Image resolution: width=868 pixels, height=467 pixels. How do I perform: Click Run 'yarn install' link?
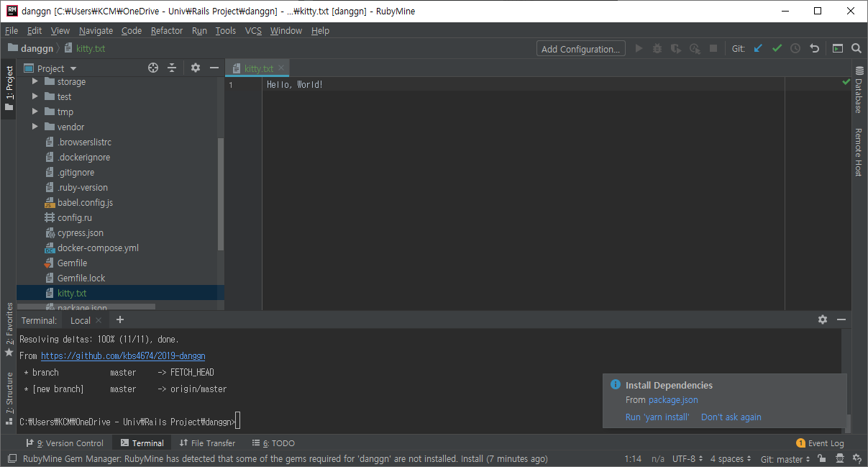(657, 417)
